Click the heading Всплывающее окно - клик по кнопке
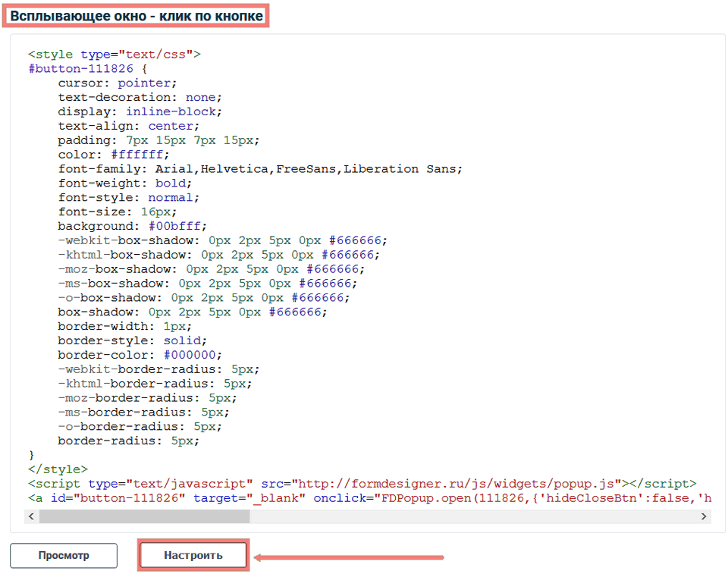 point(137,16)
